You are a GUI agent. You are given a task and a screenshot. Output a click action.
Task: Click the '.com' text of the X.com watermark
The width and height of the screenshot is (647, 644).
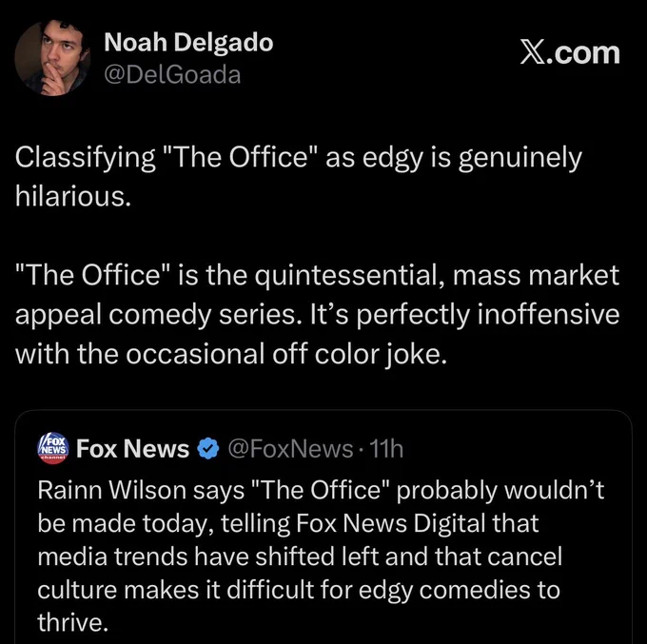[582, 53]
